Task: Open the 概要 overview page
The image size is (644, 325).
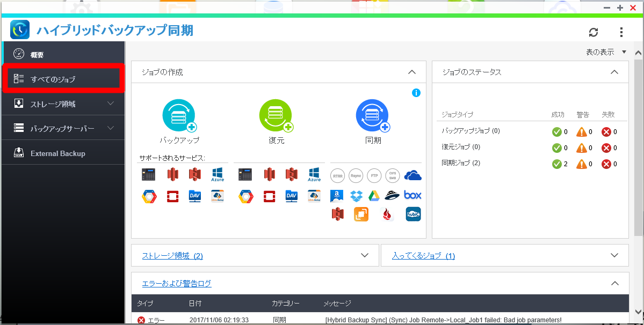Action: pos(63,54)
